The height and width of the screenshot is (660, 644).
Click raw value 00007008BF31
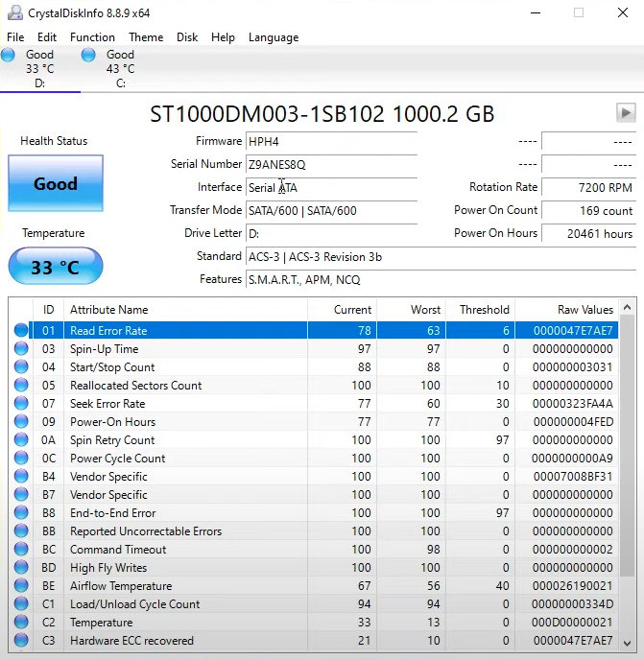coord(573,477)
